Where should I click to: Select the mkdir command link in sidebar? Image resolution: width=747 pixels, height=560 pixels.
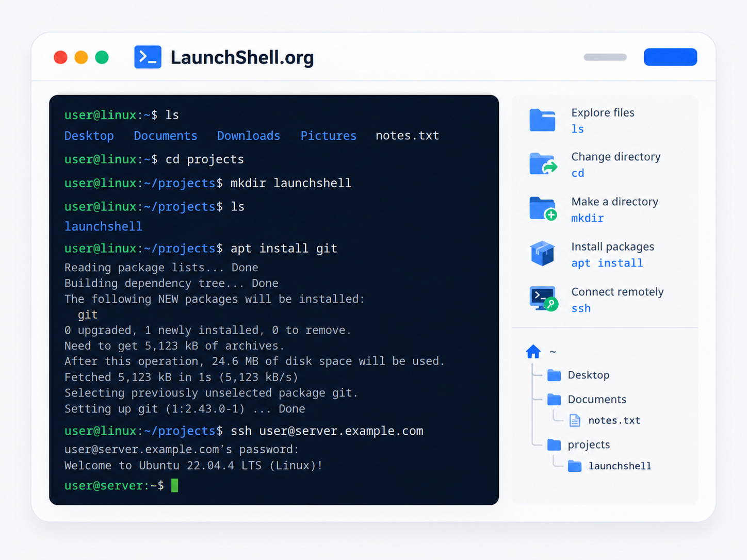(587, 218)
